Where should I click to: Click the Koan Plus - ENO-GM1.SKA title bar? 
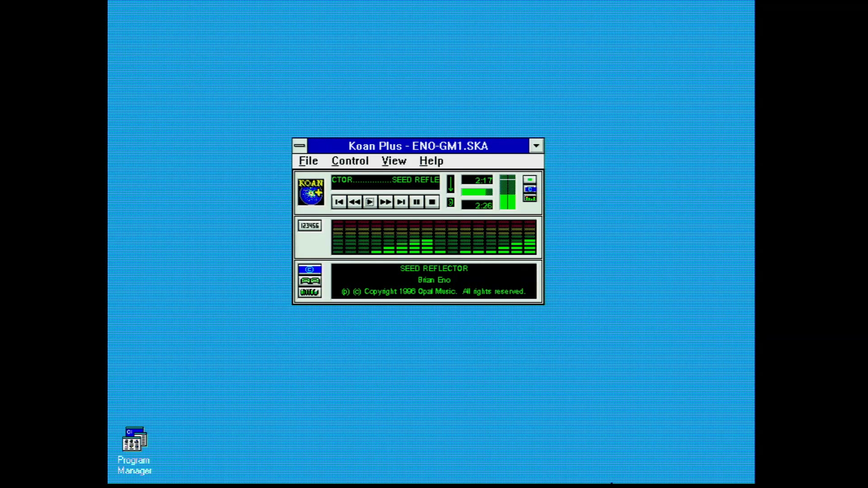[418, 145]
